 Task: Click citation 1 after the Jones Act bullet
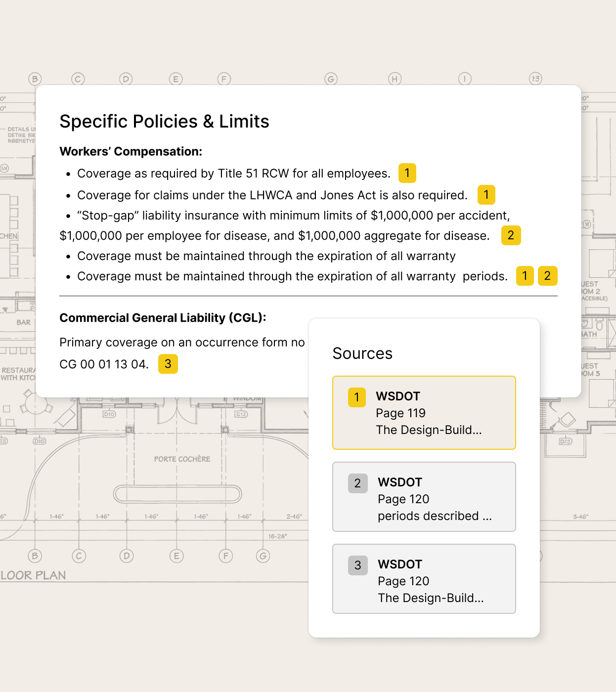click(486, 195)
